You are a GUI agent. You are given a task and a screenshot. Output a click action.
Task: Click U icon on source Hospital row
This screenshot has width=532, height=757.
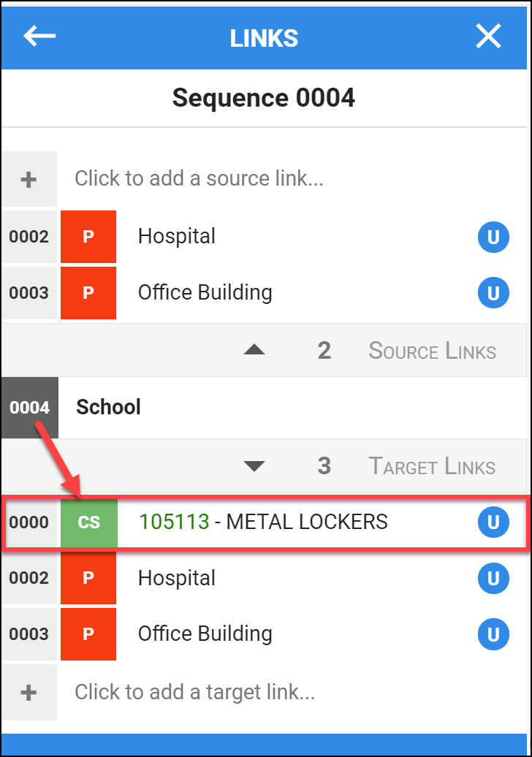493,237
